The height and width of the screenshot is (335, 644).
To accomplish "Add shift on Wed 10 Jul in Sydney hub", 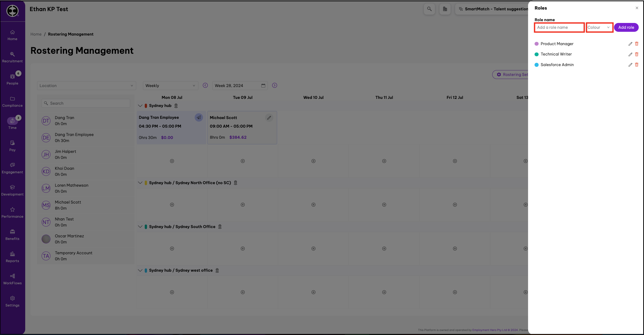I will tap(313, 161).
